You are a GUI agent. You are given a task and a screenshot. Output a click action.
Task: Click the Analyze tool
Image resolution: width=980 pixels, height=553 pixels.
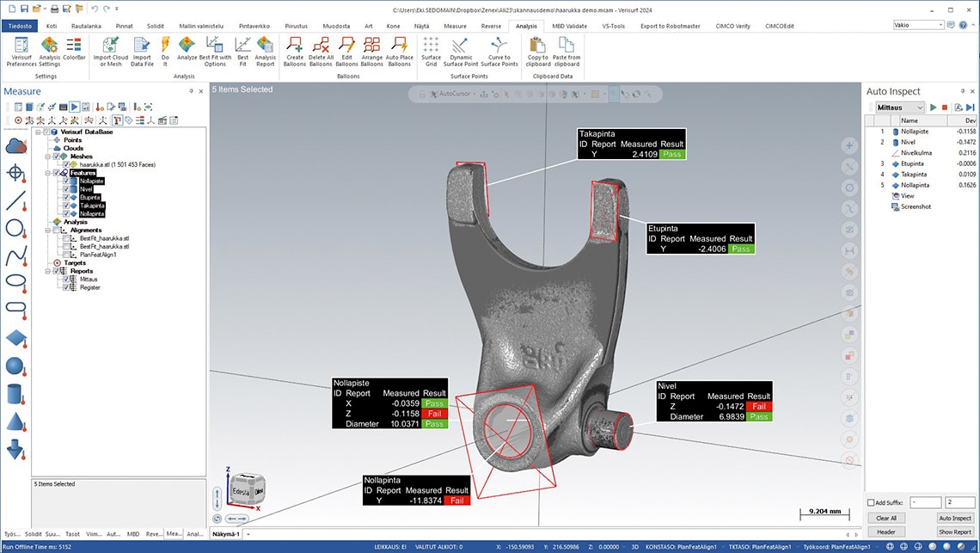tap(187, 49)
